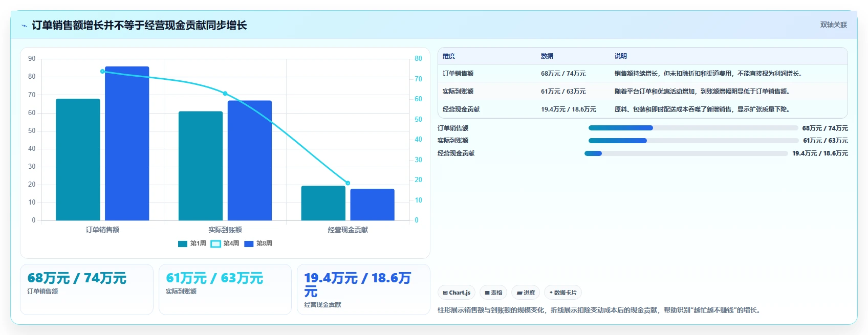Click the 68万元 / 74万元 value beside progress bar
The height and width of the screenshot is (335, 868).
pyautogui.click(x=825, y=128)
